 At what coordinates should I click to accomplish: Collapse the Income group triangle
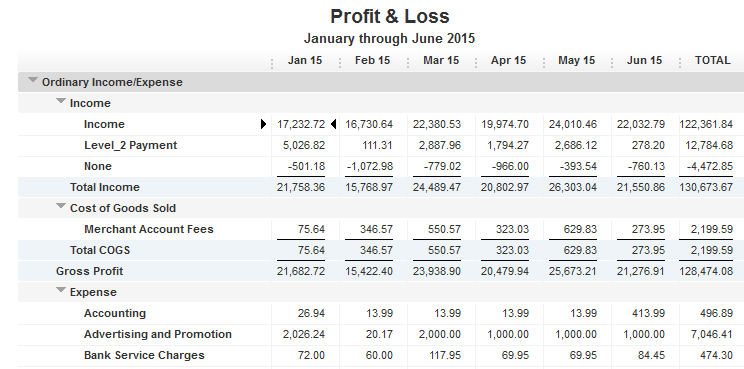[60, 101]
